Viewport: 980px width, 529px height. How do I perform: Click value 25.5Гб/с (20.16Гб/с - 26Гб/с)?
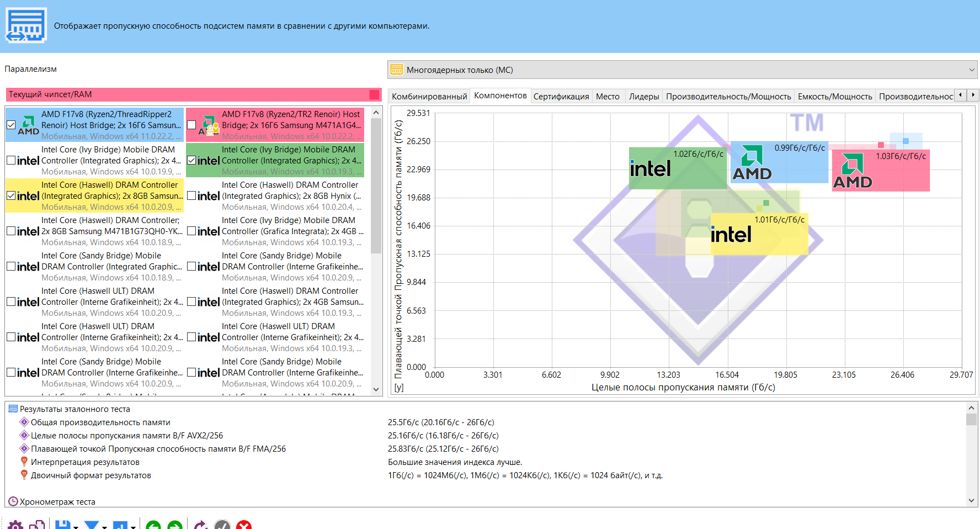441,422
